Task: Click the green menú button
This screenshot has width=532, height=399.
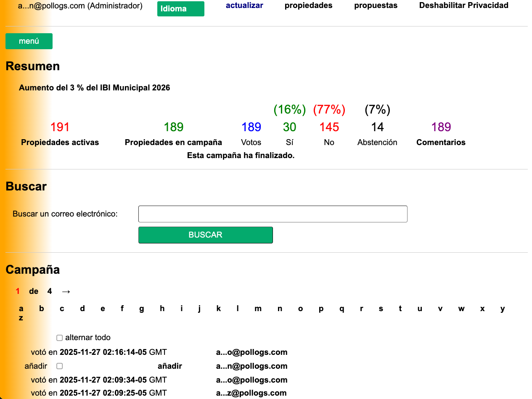Action: tap(29, 41)
